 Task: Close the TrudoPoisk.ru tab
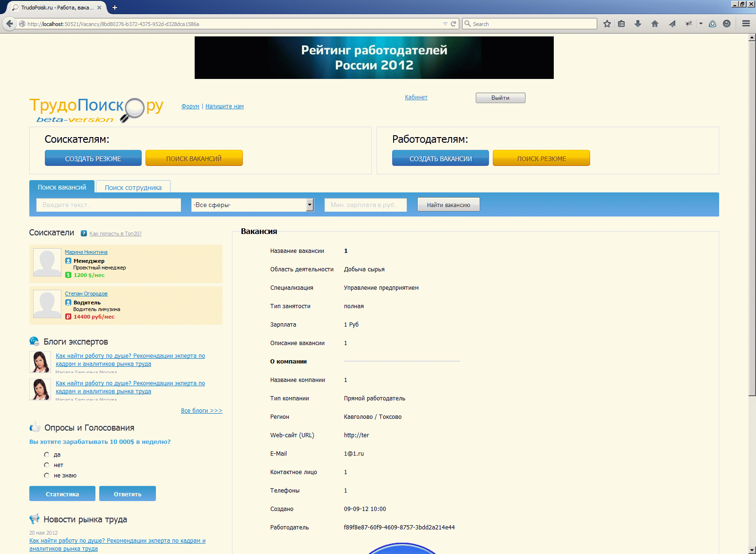tap(99, 8)
